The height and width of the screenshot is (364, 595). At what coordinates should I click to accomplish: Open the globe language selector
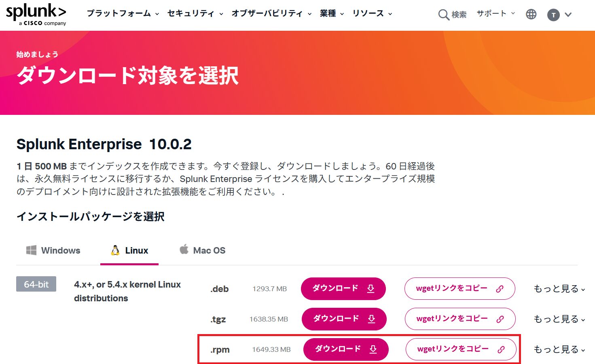point(531,15)
